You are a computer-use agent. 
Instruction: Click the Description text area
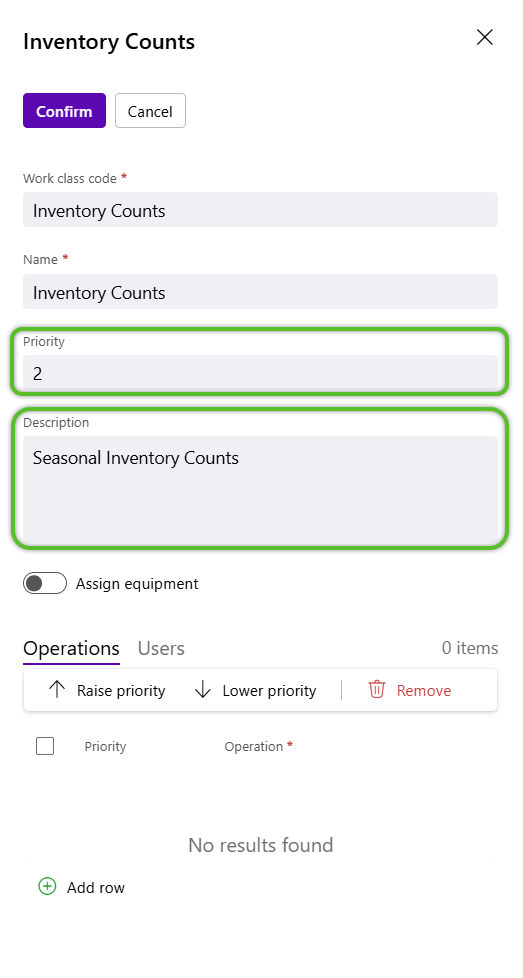tap(261, 489)
